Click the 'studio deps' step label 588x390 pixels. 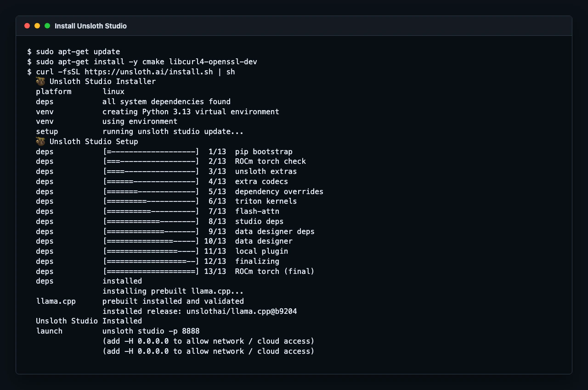pyautogui.click(x=259, y=222)
